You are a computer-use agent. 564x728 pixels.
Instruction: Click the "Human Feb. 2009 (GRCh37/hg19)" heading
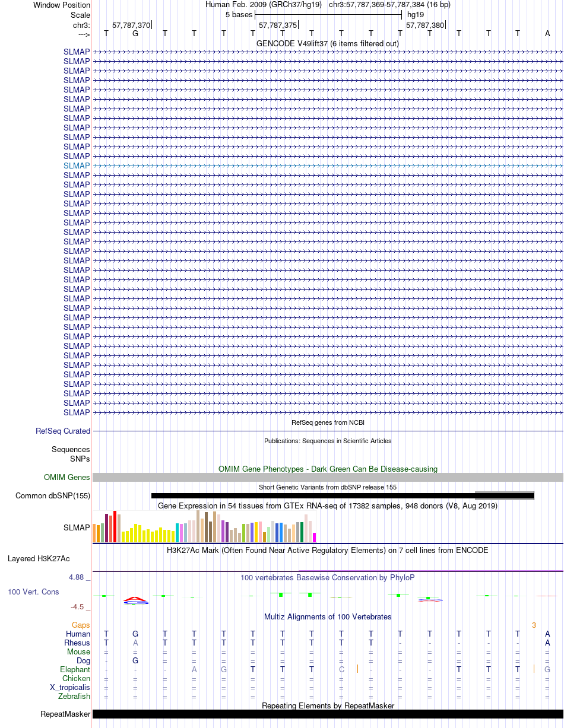(264, 5)
